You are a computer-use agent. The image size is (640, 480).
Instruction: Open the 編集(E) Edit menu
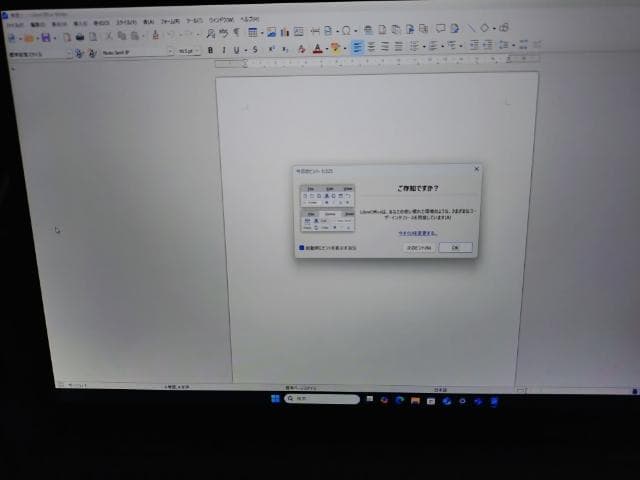38,24
